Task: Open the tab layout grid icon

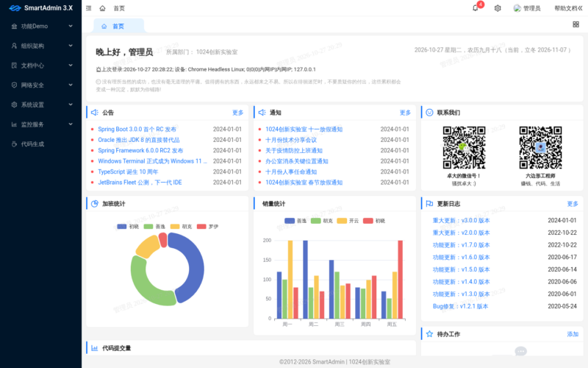Action: click(x=576, y=24)
